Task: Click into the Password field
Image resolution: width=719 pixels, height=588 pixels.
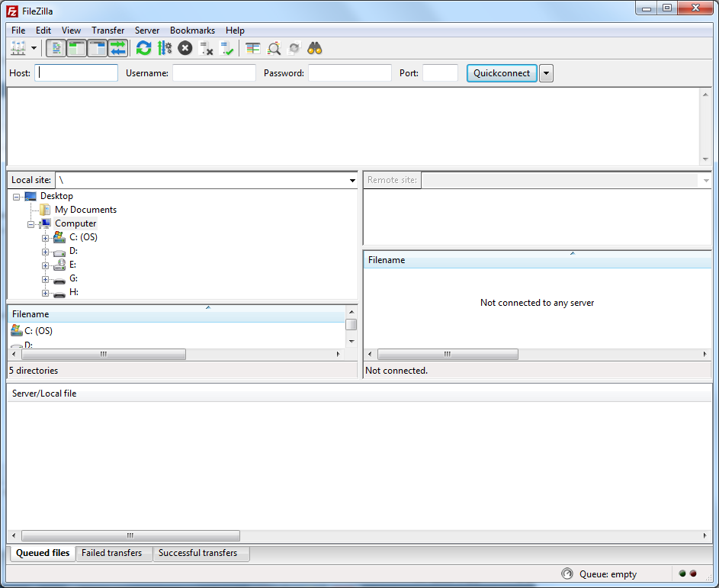Action: point(350,73)
